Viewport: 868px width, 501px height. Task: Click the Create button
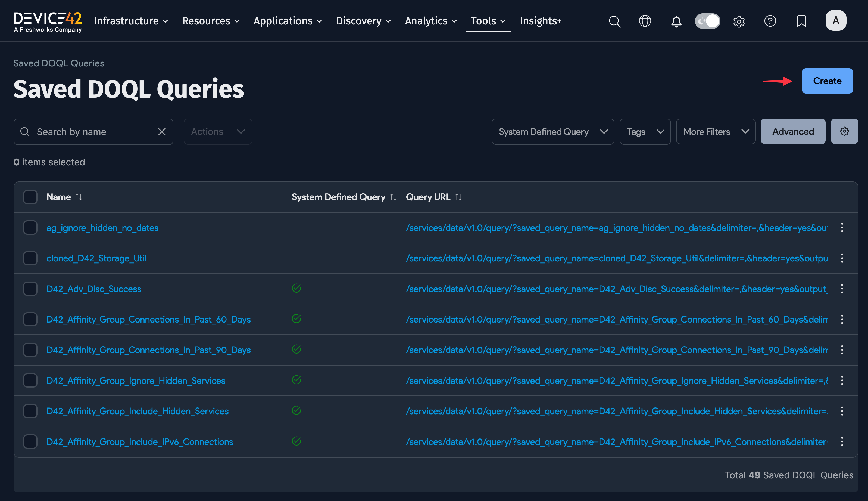click(827, 81)
